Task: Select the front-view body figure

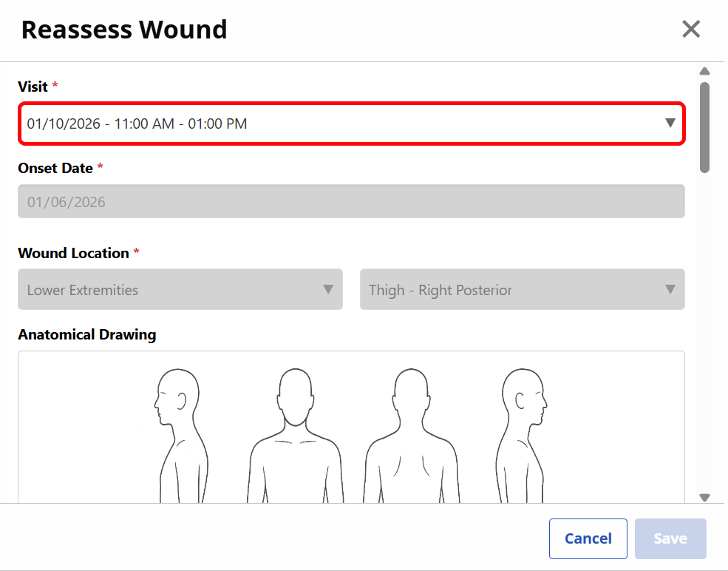Action: click(x=296, y=436)
